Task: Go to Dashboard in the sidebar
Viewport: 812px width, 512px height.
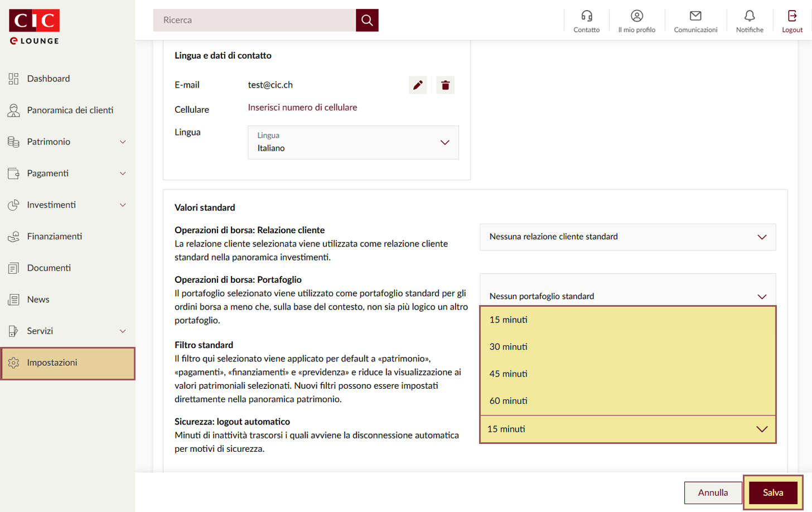Action: pos(49,79)
